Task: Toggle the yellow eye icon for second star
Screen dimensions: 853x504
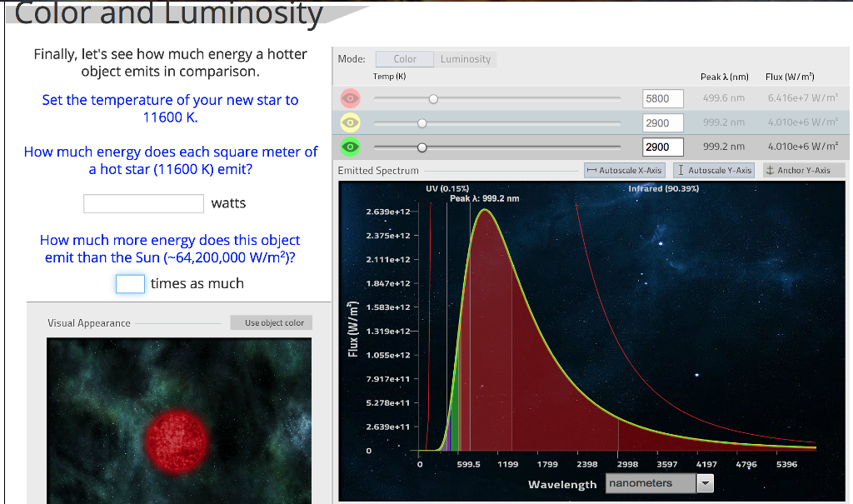Action: pos(350,122)
